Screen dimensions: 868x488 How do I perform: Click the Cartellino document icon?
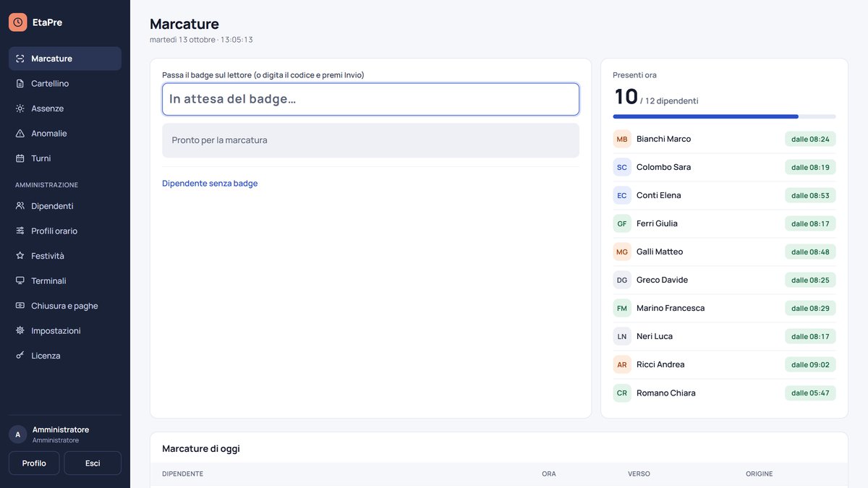[20, 84]
